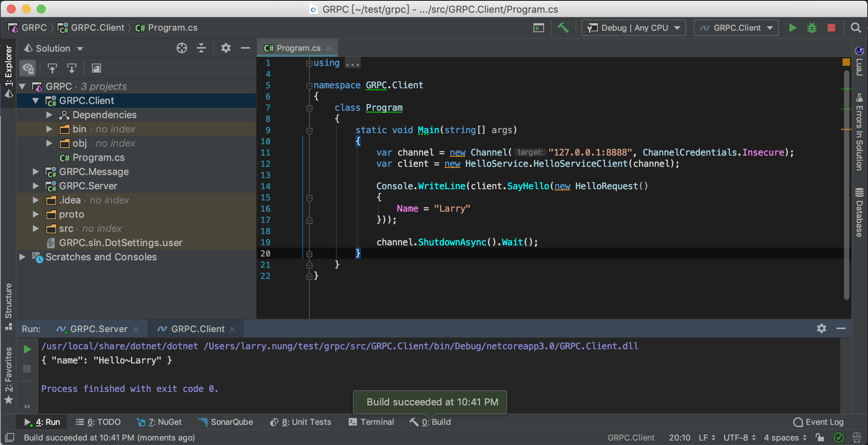Click the terminal window icon in toolbar
868x445 pixels.
(539, 28)
